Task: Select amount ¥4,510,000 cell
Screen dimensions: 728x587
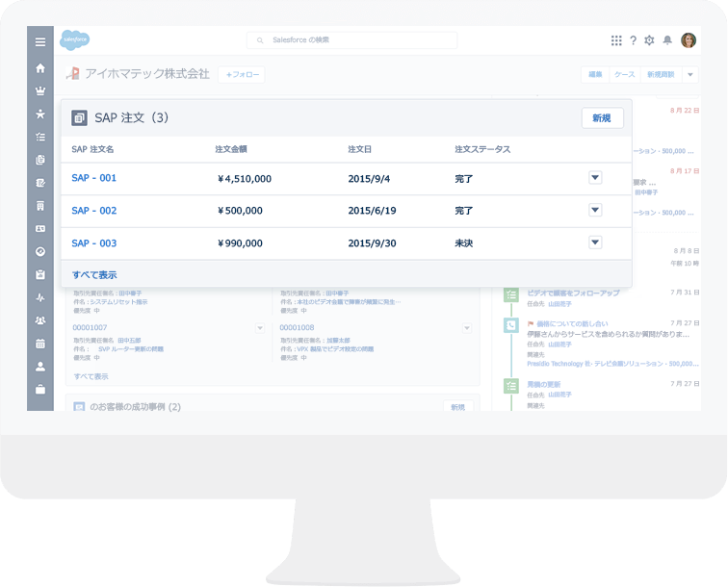Action: (245, 179)
